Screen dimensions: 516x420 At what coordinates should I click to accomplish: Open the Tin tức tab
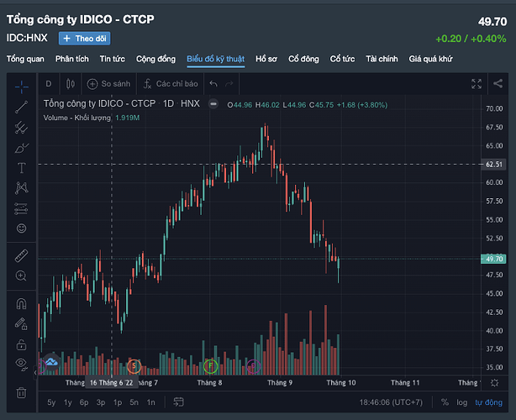point(113,59)
